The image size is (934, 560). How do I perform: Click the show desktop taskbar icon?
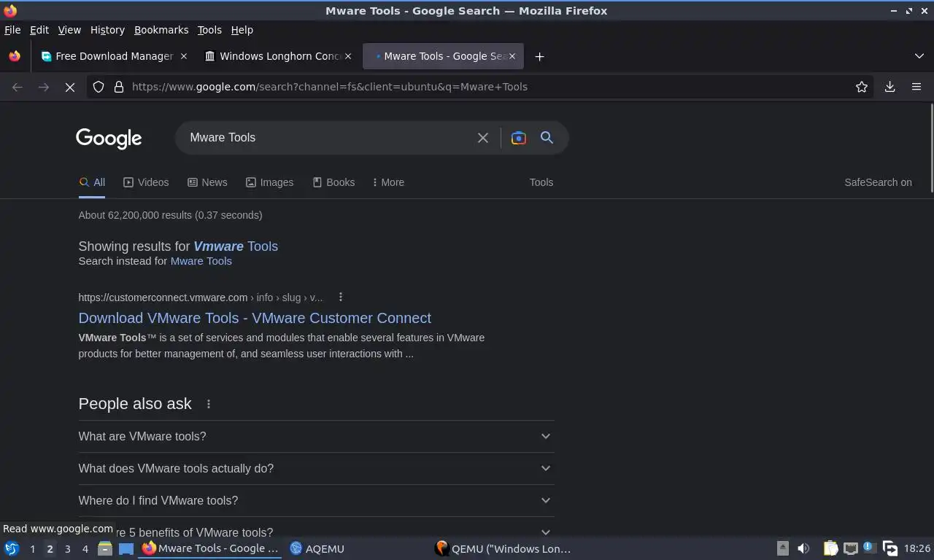tap(126, 548)
